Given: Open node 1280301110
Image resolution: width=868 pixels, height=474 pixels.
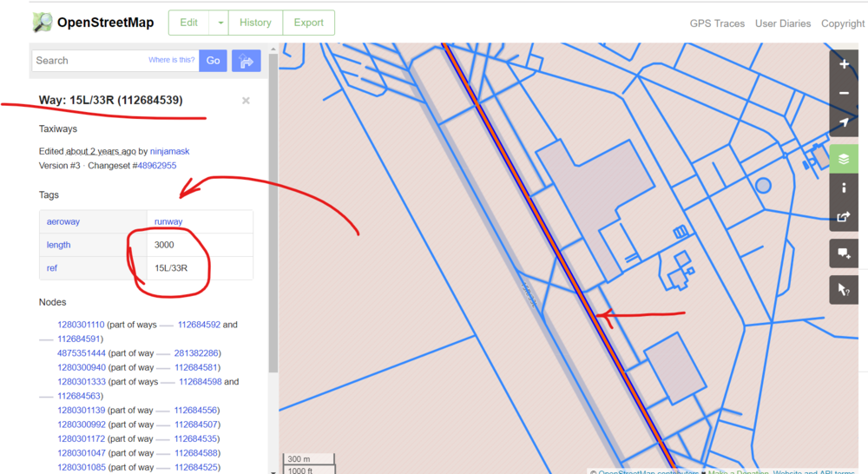Looking at the screenshot, I should pos(81,325).
